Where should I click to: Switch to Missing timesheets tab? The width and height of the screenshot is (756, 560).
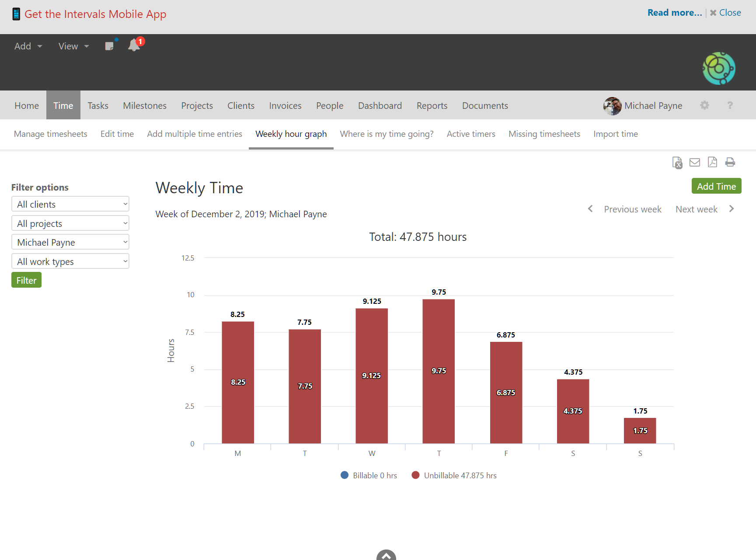coord(544,134)
